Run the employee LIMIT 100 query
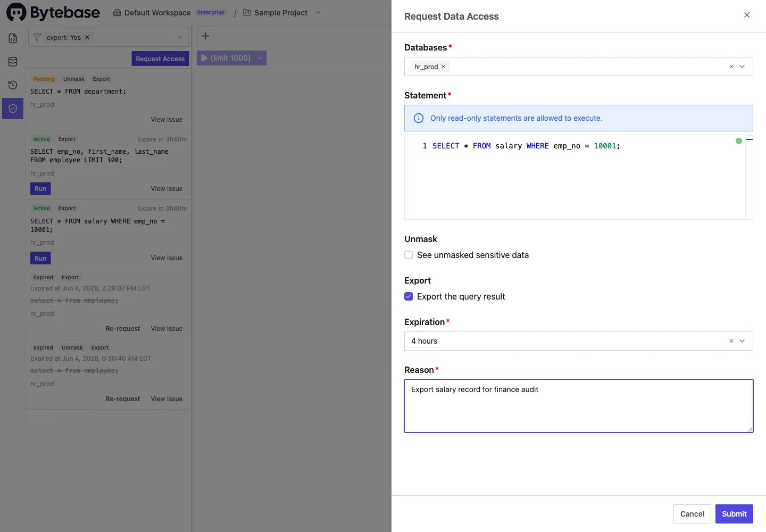The image size is (766, 532). pos(40,189)
